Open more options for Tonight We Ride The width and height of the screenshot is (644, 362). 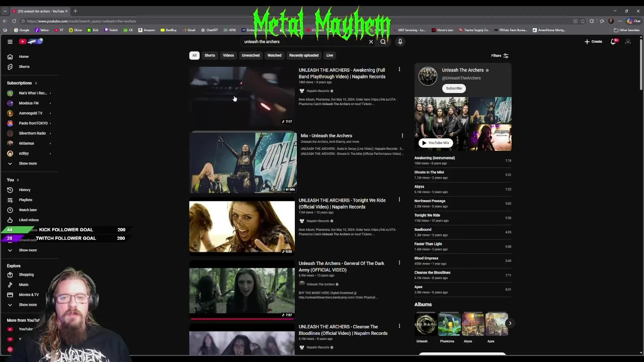pos(399,200)
